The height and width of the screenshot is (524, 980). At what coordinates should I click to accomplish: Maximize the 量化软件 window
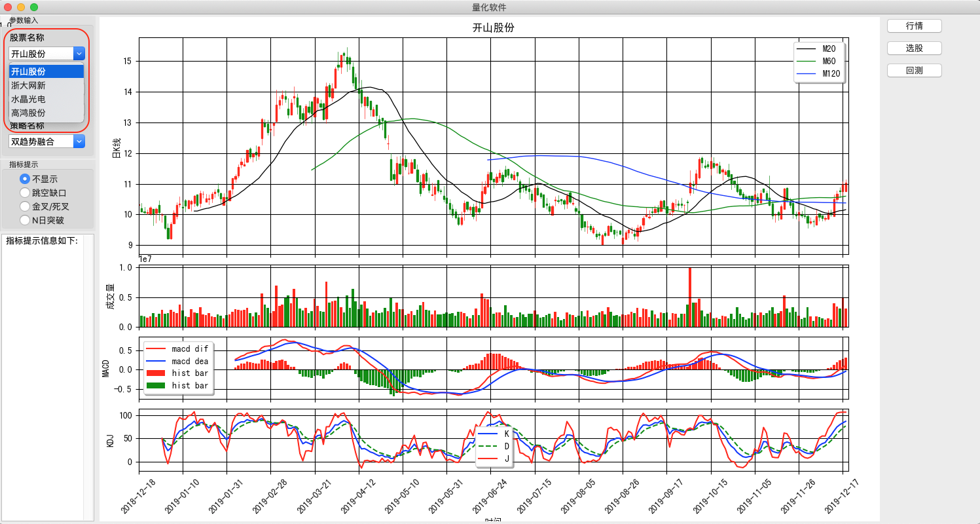34,7
